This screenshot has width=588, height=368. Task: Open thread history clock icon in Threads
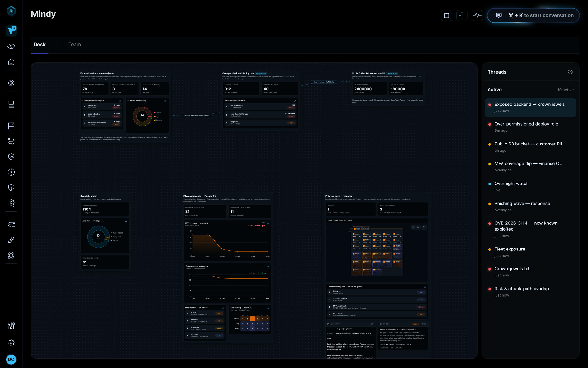[x=570, y=72]
